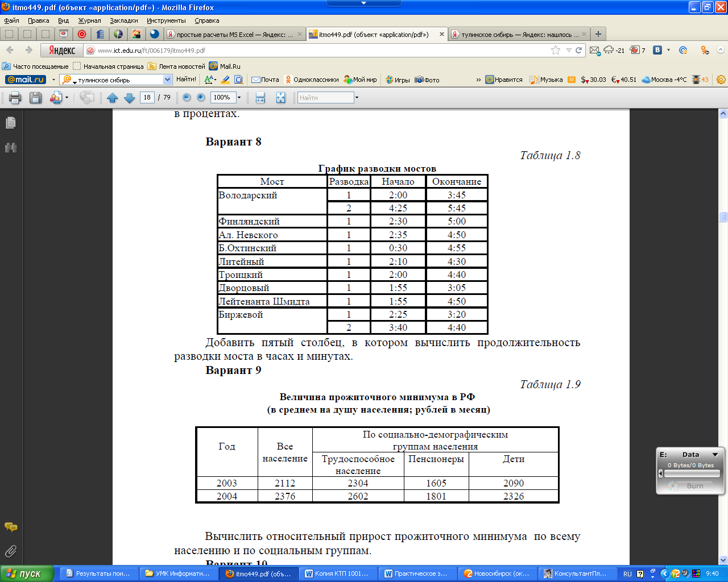This screenshot has height=582, width=728.
Task: Expand the Data drive selector arrow
Action: point(715,455)
